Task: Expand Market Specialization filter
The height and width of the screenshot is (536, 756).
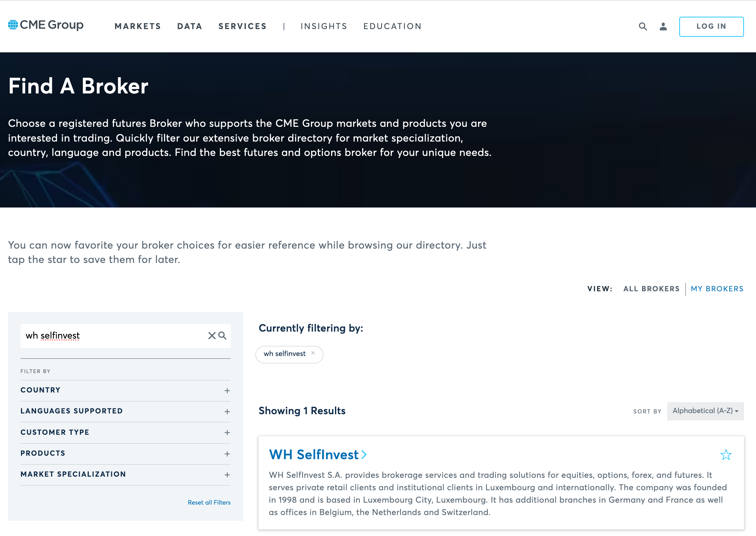Action: pos(227,475)
